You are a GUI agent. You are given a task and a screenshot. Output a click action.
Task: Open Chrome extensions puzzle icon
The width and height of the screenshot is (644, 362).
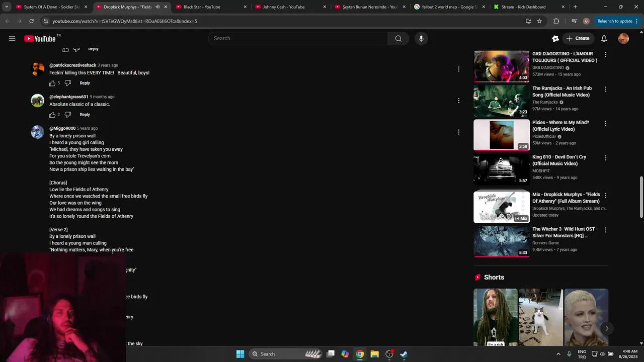coord(556,21)
